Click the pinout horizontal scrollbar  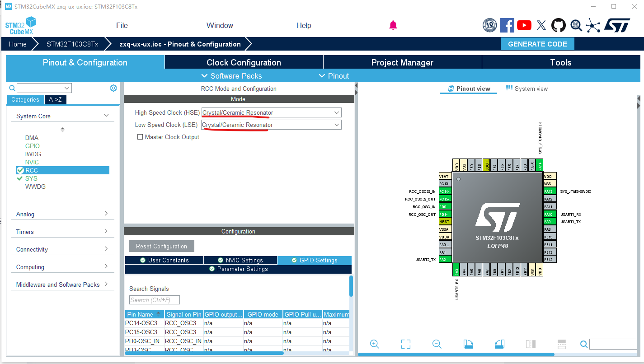pos(456,355)
